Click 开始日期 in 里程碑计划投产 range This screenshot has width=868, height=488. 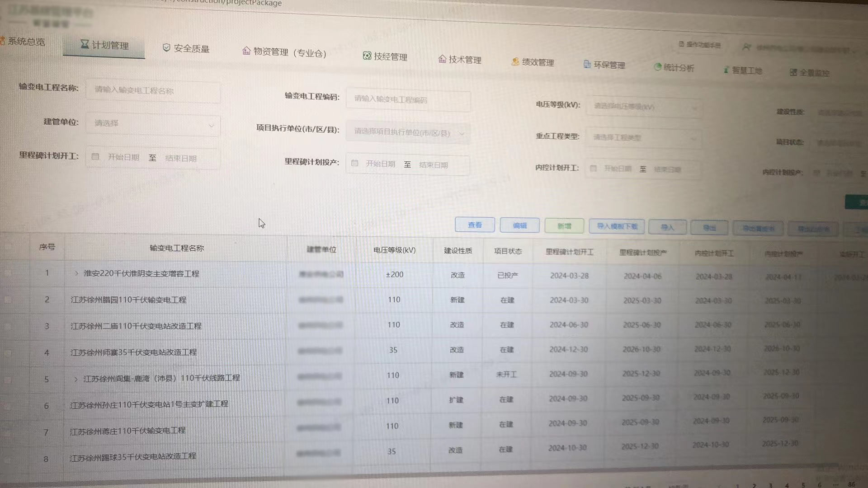(380, 164)
